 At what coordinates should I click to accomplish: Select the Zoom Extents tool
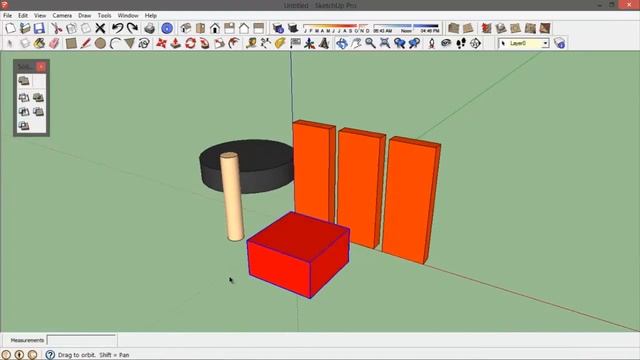pyautogui.click(x=385, y=43)
